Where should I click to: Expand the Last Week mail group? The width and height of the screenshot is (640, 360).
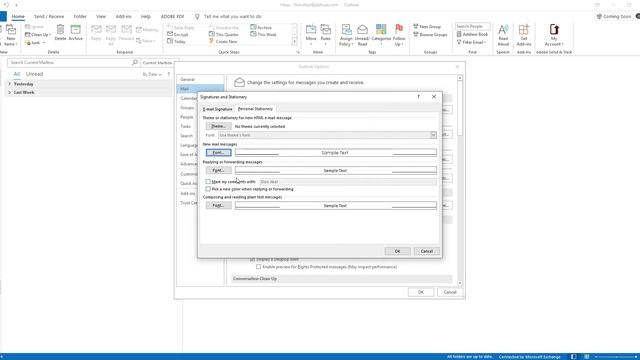coord(10,93)
